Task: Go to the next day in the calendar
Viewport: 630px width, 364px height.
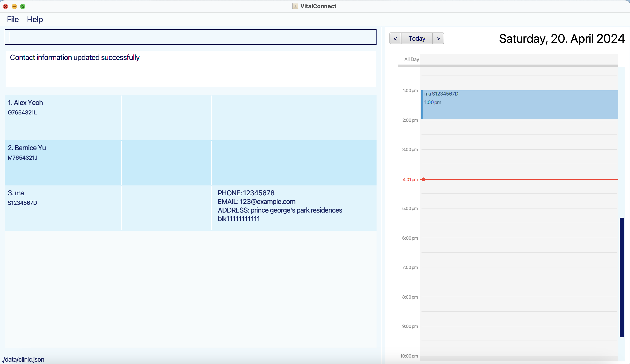Action: coord(438,39)
